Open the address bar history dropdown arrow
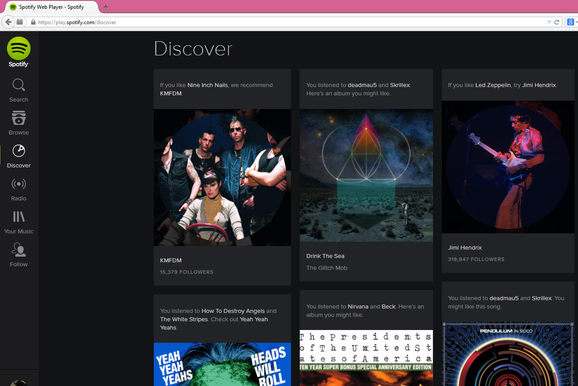 click(x=549, y=22)
